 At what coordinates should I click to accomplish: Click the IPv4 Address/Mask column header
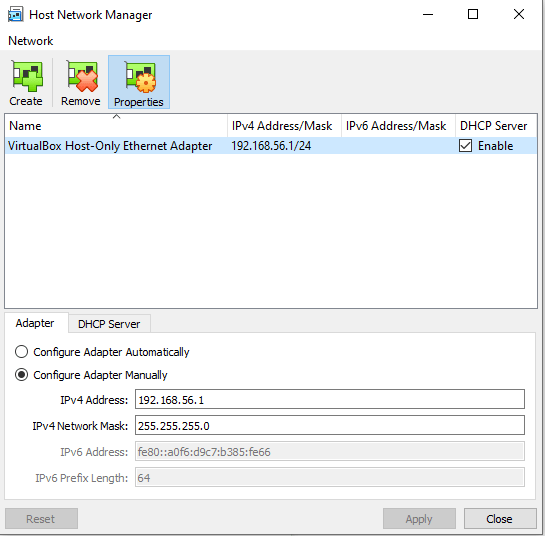(x=284, y=125)
